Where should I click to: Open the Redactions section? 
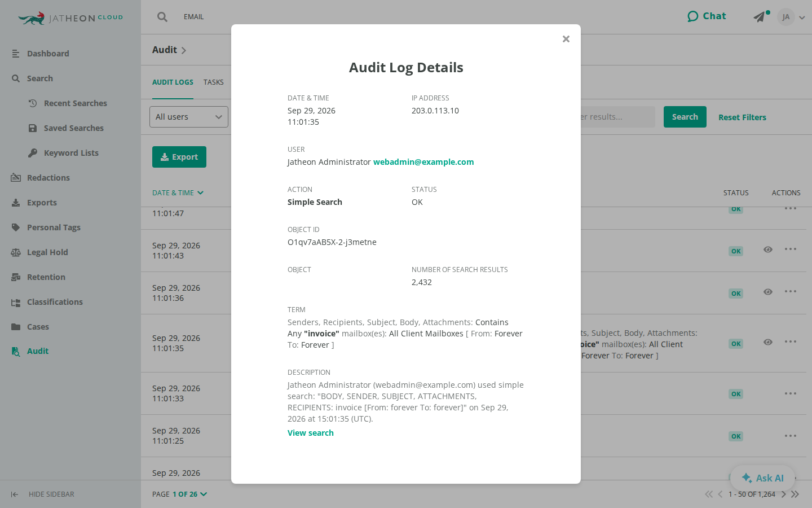pyautogui.click(x=48, y=178)
